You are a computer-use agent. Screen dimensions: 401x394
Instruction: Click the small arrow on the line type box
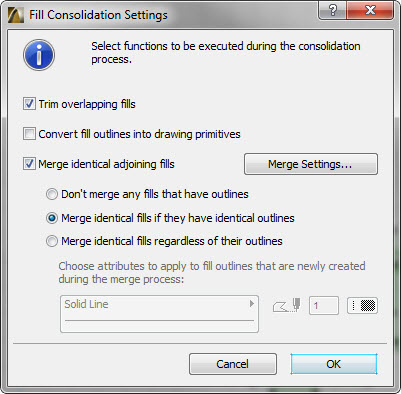click(252, 304)
